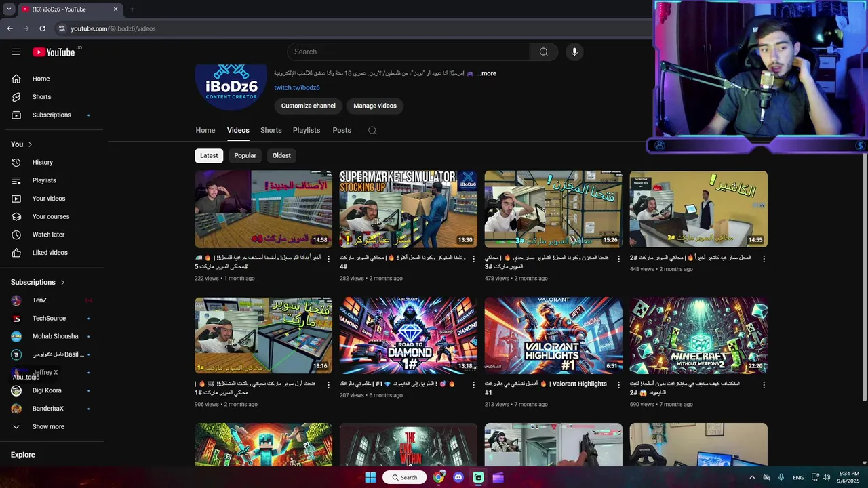
Task: Open options menu for Valorant Highlights video
Action: pos(619,385)
